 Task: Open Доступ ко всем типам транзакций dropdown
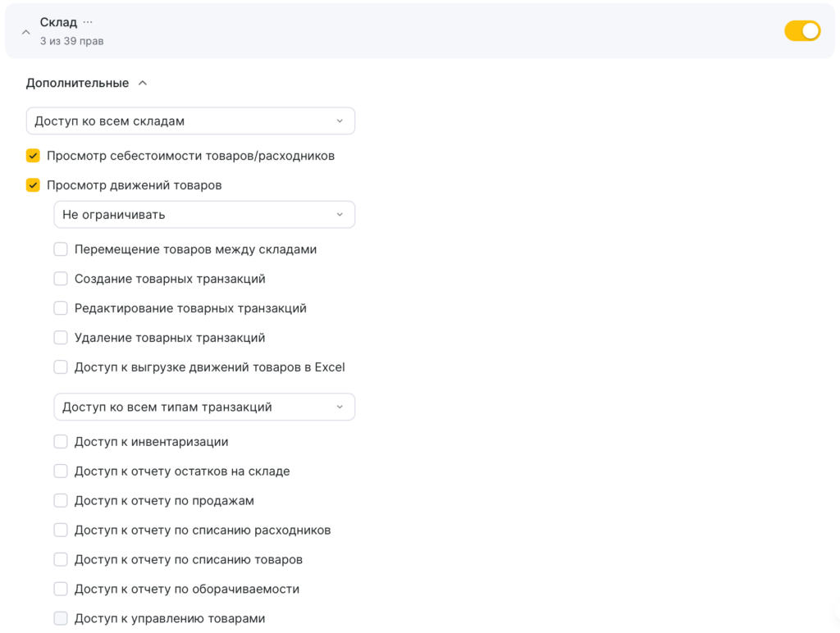point(204,407)
